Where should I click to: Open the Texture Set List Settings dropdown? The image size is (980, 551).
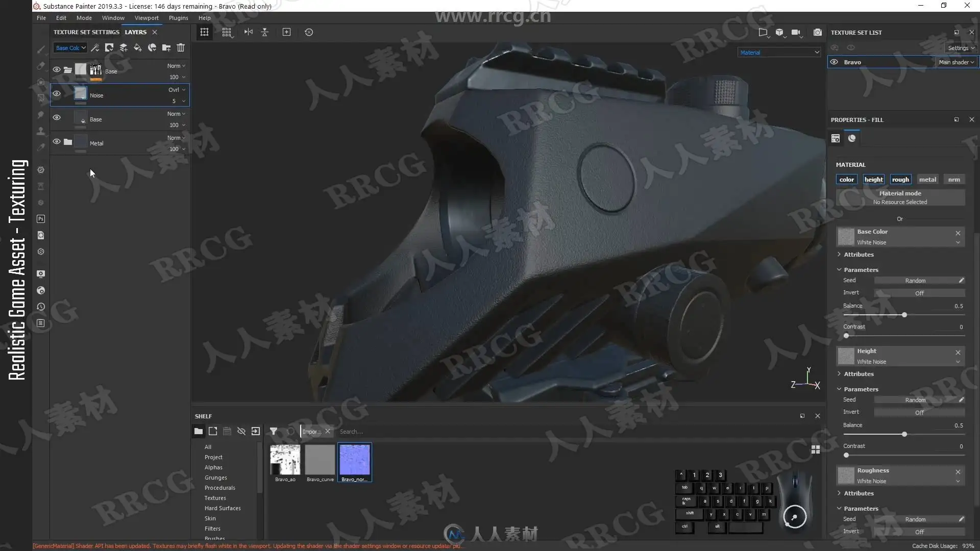click(961, 48)
